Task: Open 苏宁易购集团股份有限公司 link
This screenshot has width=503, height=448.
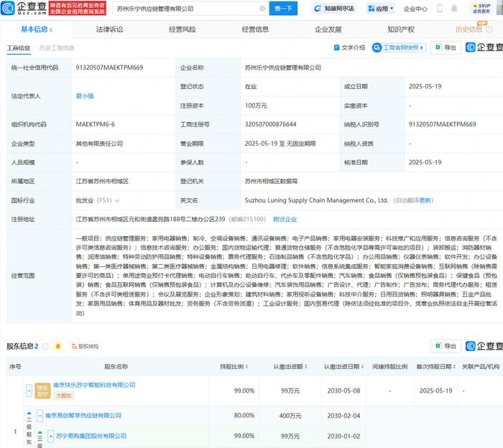Action: (x=91, y=436)
